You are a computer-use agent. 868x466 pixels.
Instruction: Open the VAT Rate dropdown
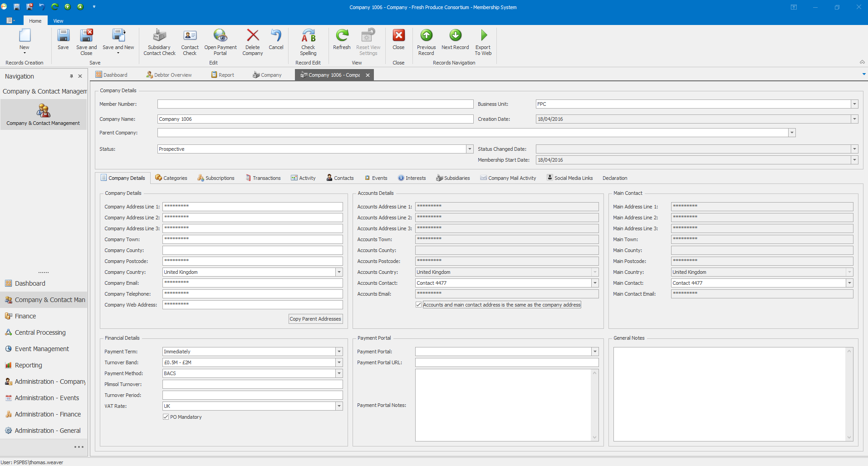[x=339, y=406]
